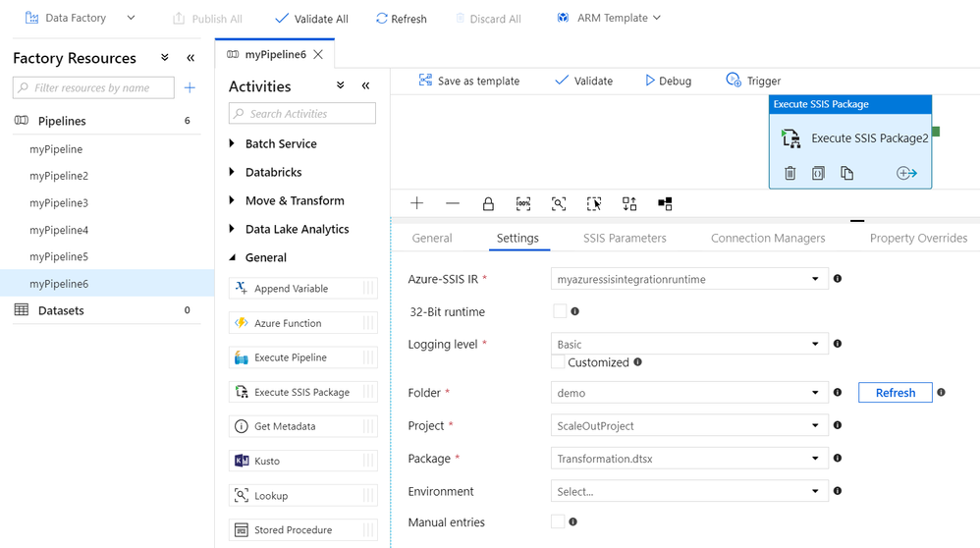Open the Environment Select dropdown

(x=689, y=491)
